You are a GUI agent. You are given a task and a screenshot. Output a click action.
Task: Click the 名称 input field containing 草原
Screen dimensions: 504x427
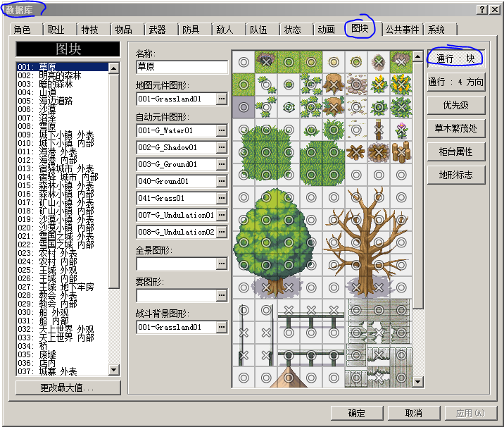click(182, 67)
